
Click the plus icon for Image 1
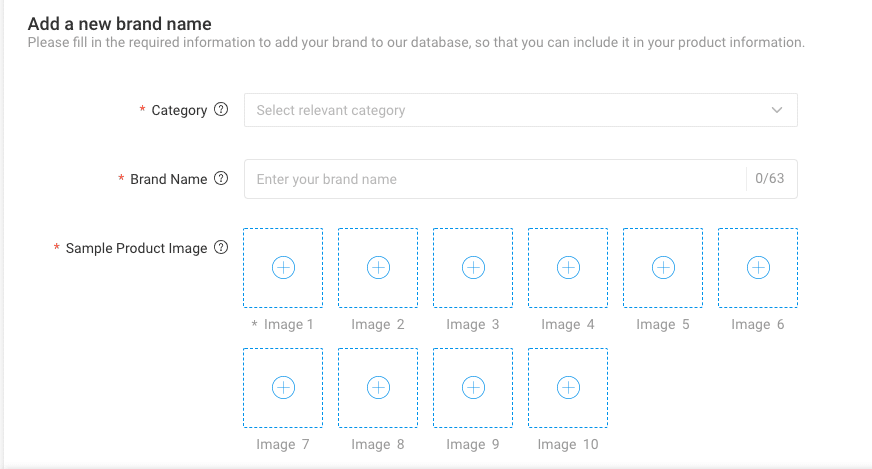coord(283,267)
